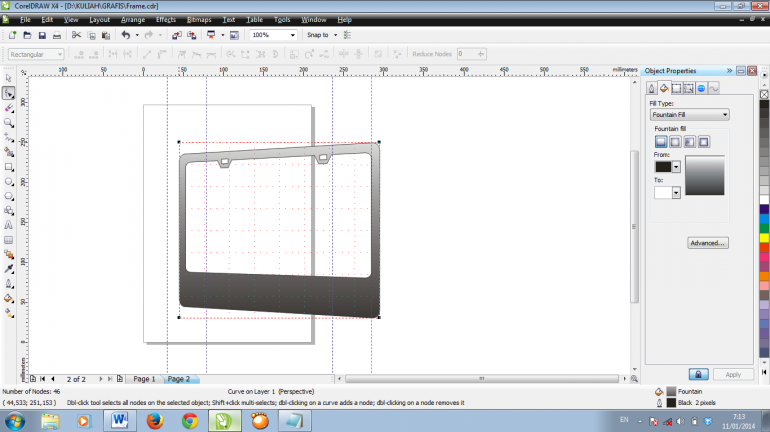Open the Bitmaps menu
770x432 pixels.
[x=199, y=20]
